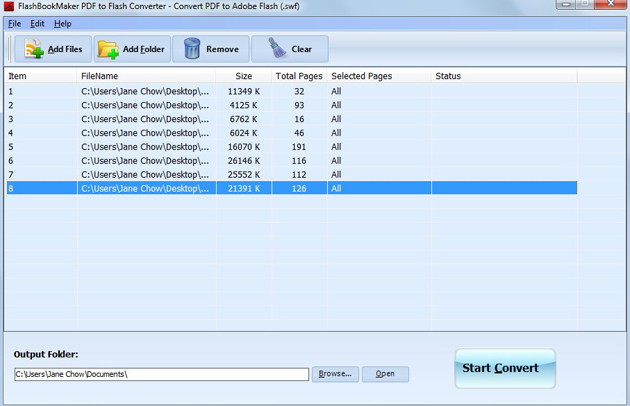This screenshot has width=630, height=406.
Task: Select row with size 26146 K
Action: tap(292, 161)
